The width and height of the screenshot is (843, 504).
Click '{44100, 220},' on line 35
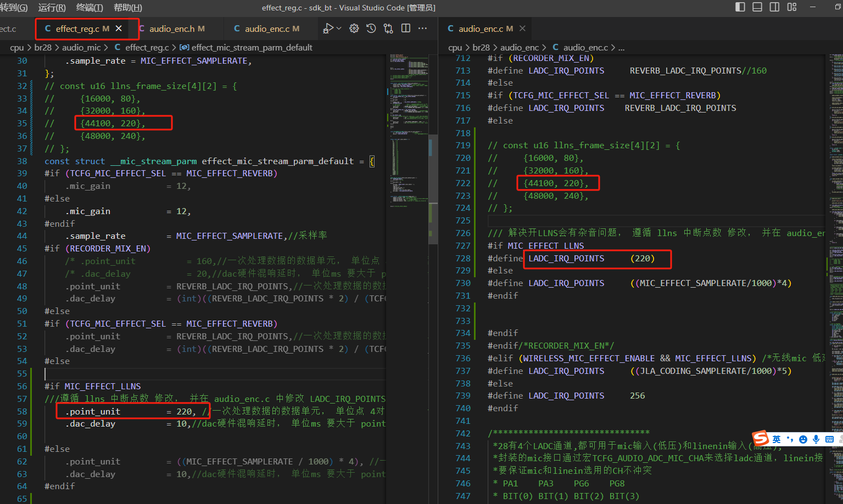(113, 123)
